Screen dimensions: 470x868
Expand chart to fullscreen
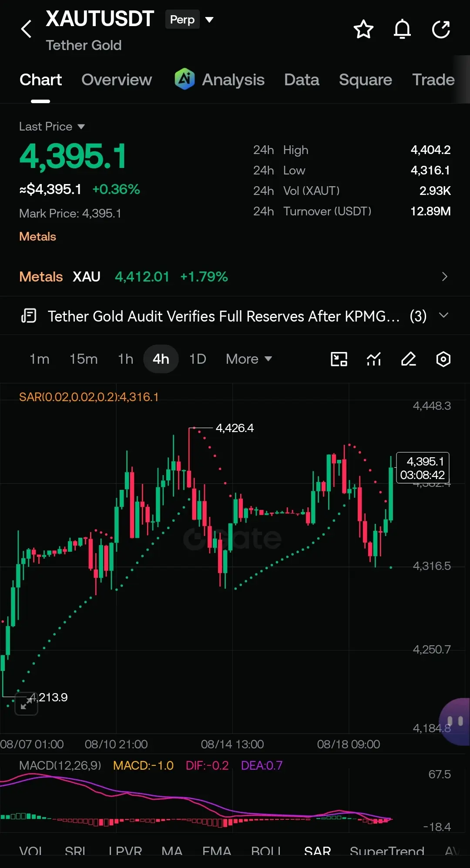[x=26, y=704]
